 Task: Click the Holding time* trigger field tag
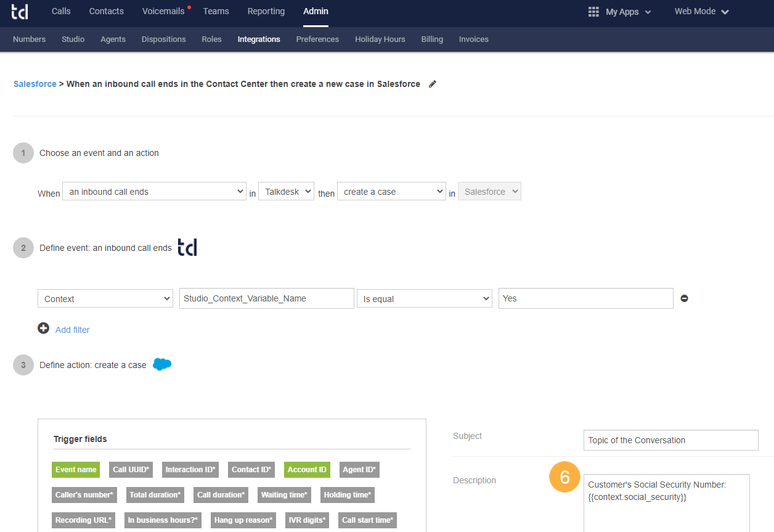[x=348, y=495]
